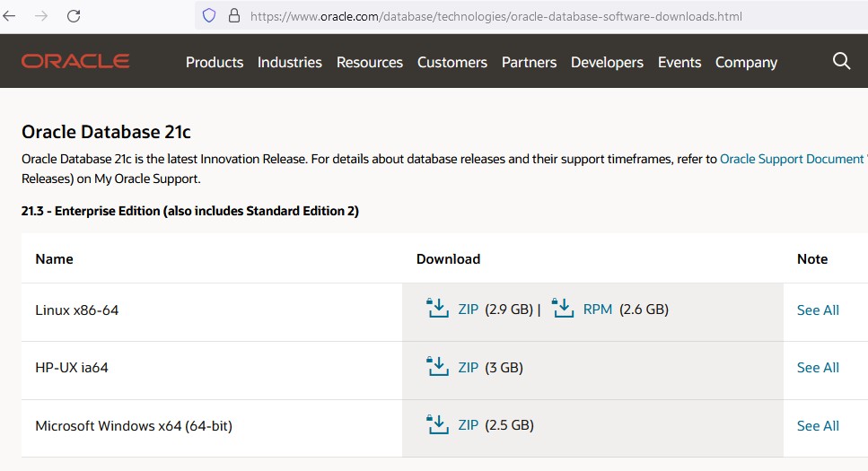
Task: Click the (2.6 GB) size text
Action: coord(644,310)
